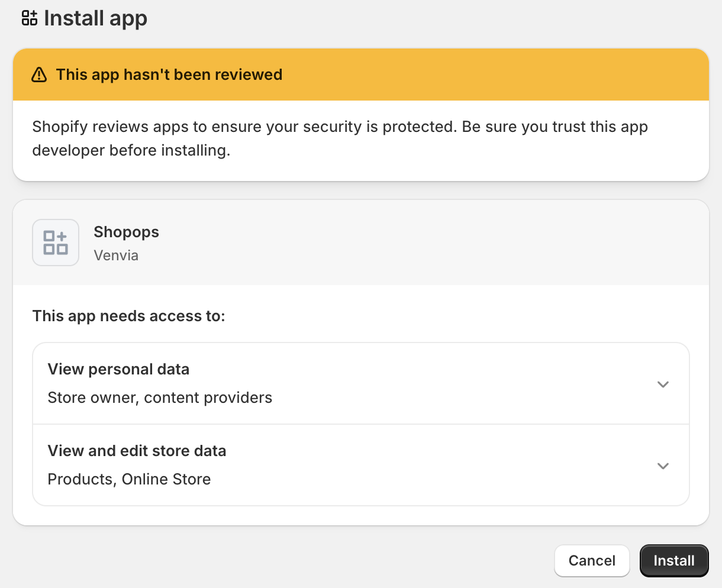The image size is (722, 588).
Task: Click the This app needs access to heading
Action: point(128,316)
